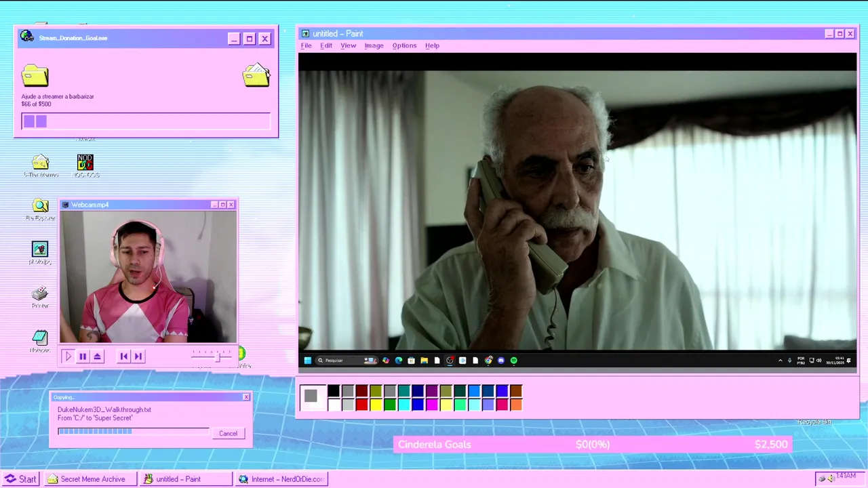Click the retro taskbar clock 1:41 AM
Image resolution: width=868 pixels, height=488 pixels.
tap(846, 476)
